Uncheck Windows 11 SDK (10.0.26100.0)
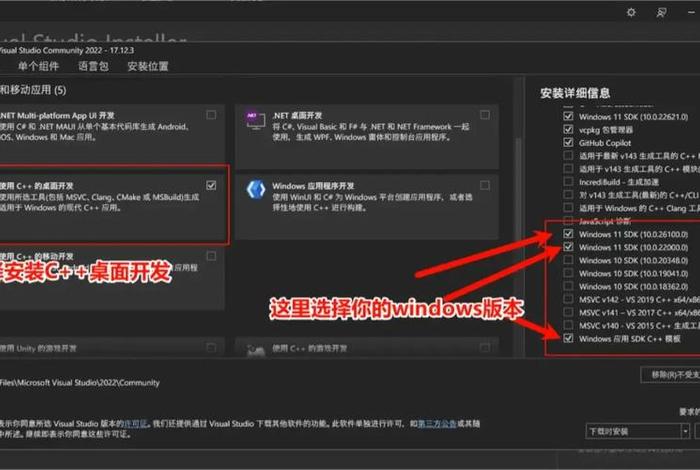Image resolution: width=700 pixels, height=470 pixels. click(x=568, y=234)
